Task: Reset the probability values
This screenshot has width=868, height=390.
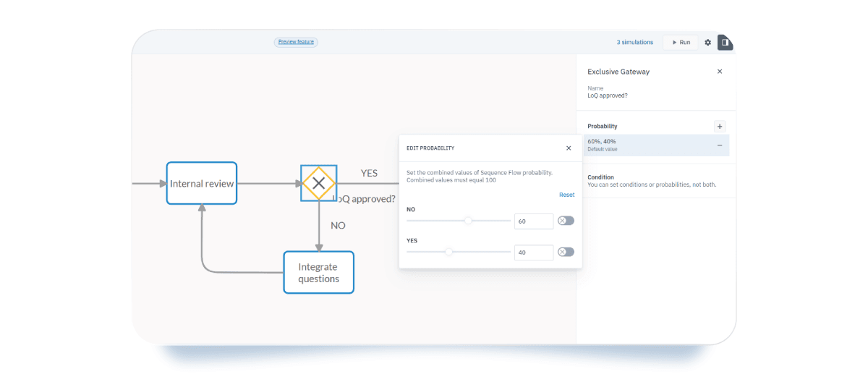Action: pyautogui.click(x=566, y=195)
